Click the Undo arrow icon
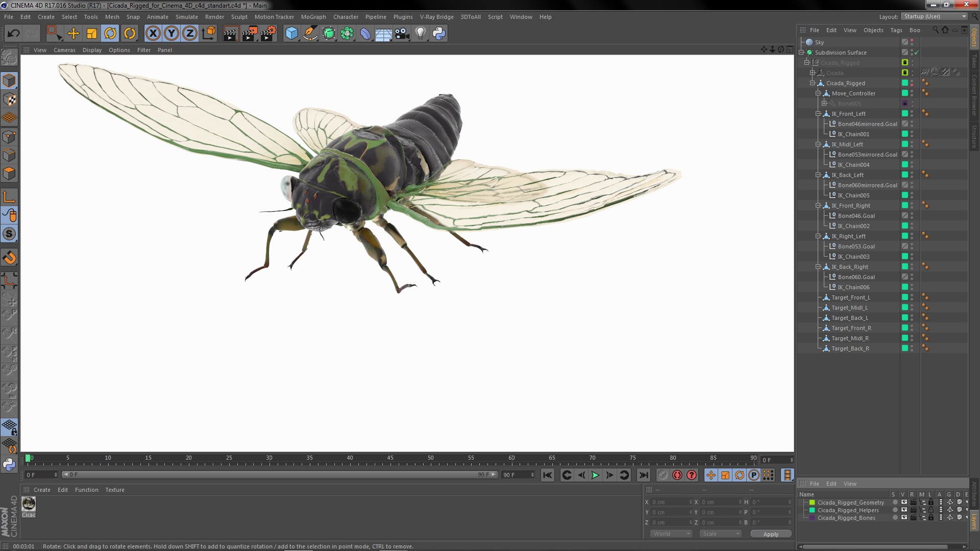This screenshot has width=980, height=551. (13, 34)
